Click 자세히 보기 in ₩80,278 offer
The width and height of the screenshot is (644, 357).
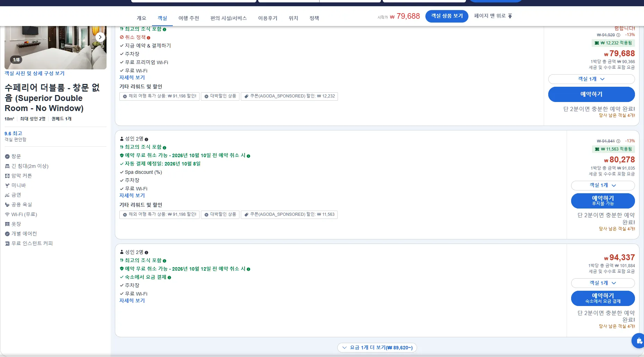point(132,196)
